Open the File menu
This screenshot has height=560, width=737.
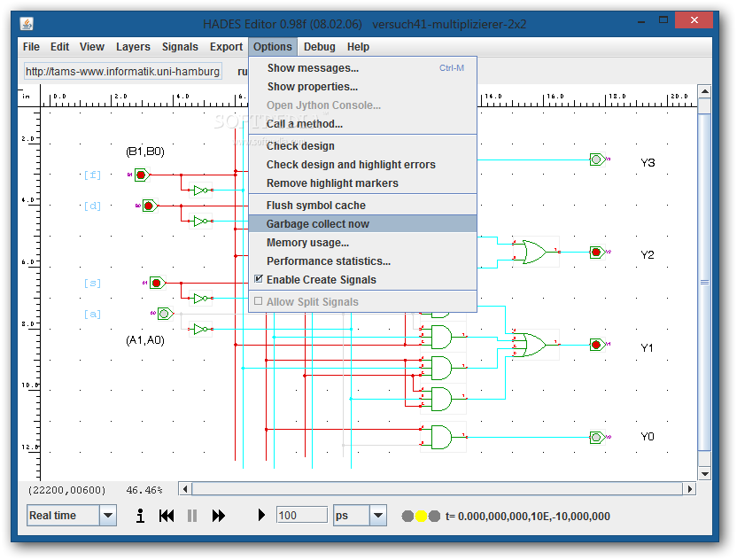coord(31,47)
